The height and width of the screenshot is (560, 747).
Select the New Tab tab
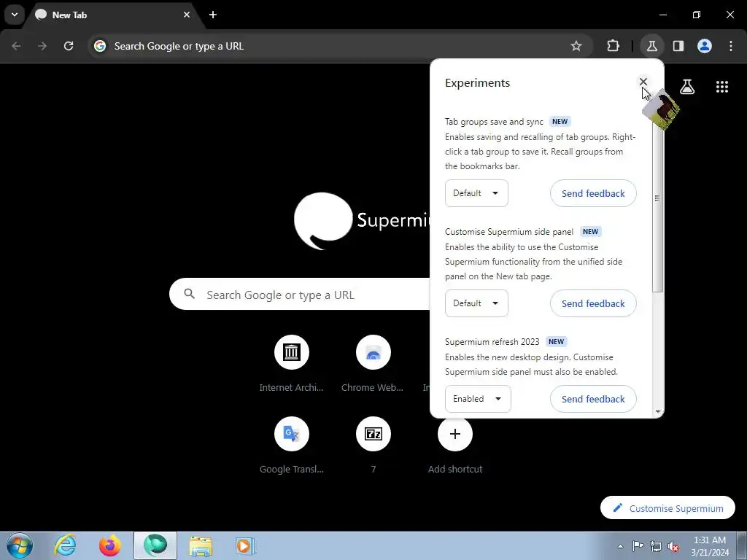[115, 15]
